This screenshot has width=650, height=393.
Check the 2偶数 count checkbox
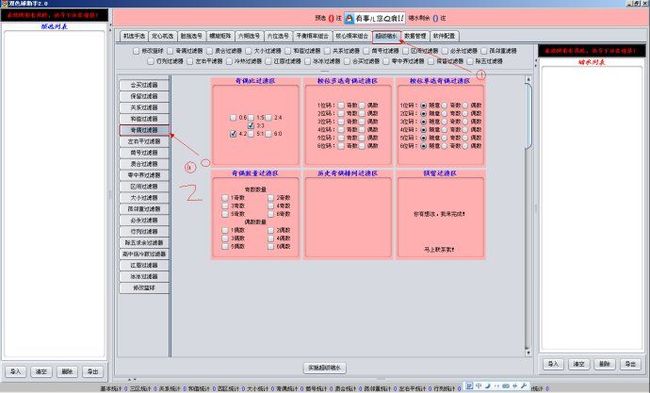(270, 230)
